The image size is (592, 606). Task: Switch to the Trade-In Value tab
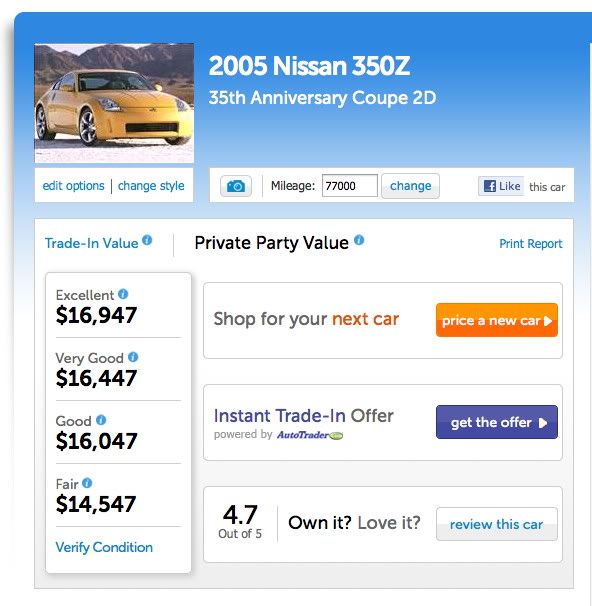tap(92, 243)
